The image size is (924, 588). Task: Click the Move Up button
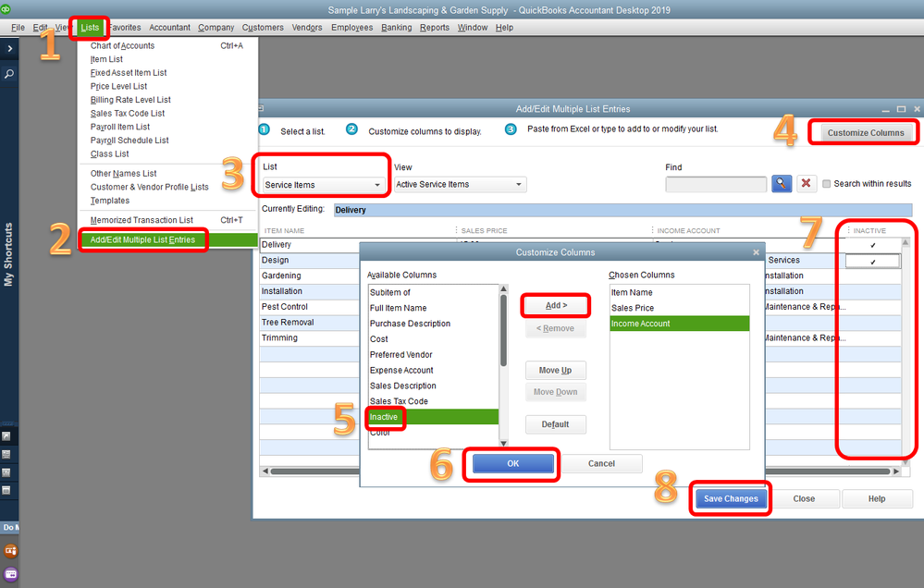(x=555, y=370)
